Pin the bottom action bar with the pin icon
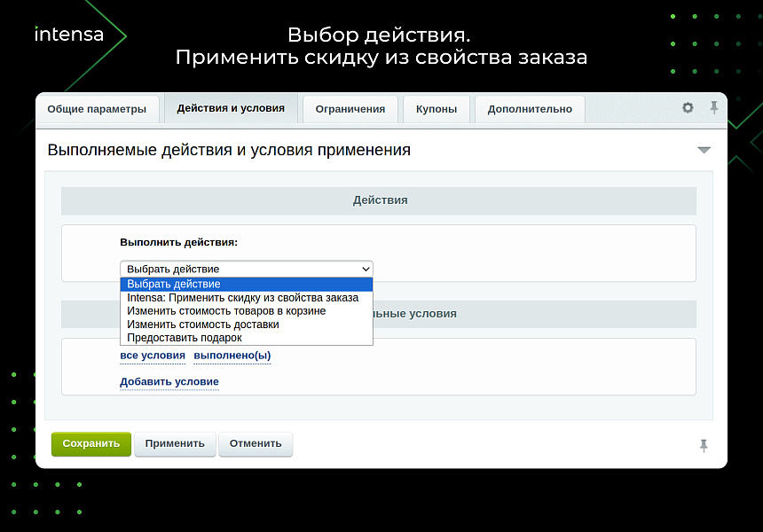This screenshot has height=532, width=763. [x=704, y=446]
